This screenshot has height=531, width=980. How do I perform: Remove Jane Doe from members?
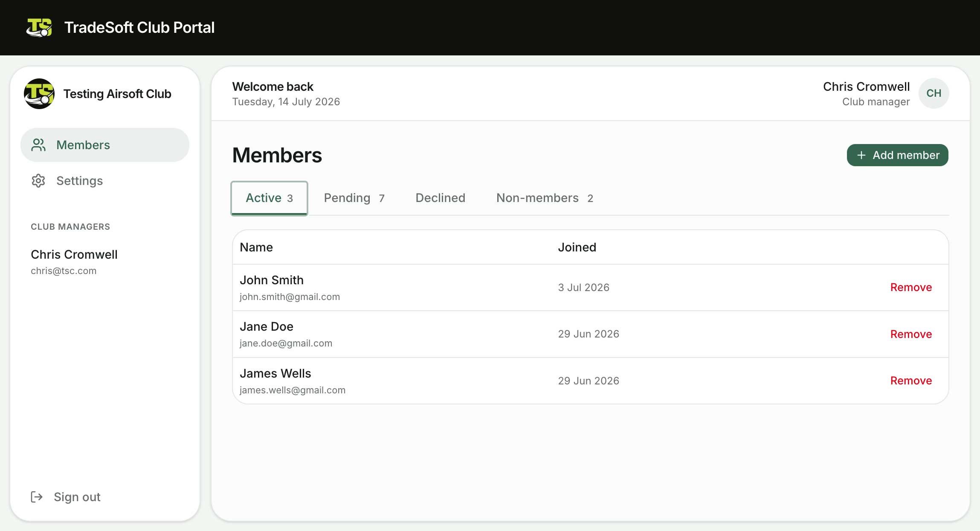point(911,335)
